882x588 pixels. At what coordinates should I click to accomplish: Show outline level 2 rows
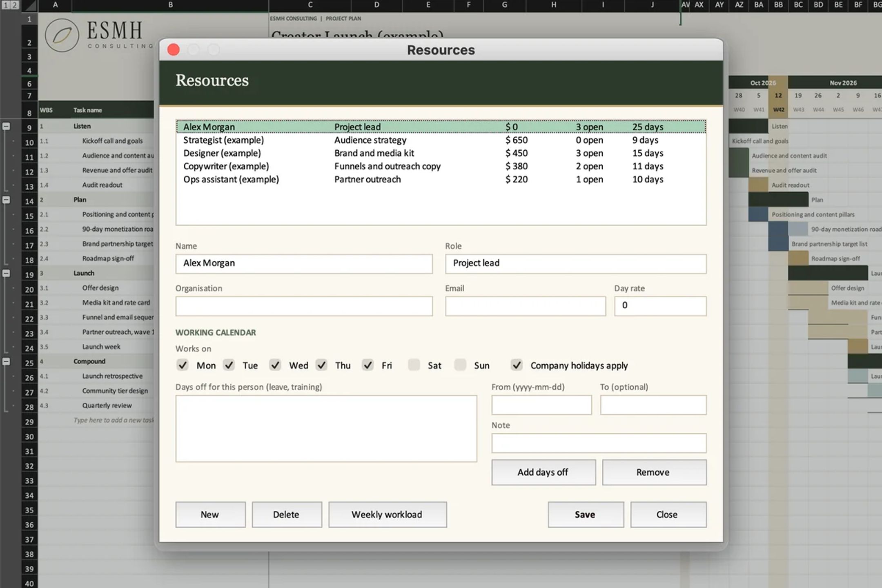pyautogui.click(x=14, y=5)
